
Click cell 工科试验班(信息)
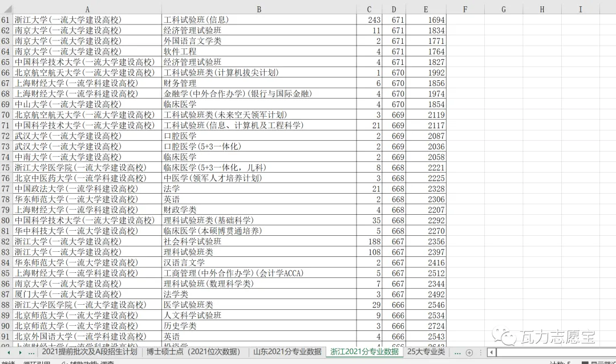tap(259, 19)
